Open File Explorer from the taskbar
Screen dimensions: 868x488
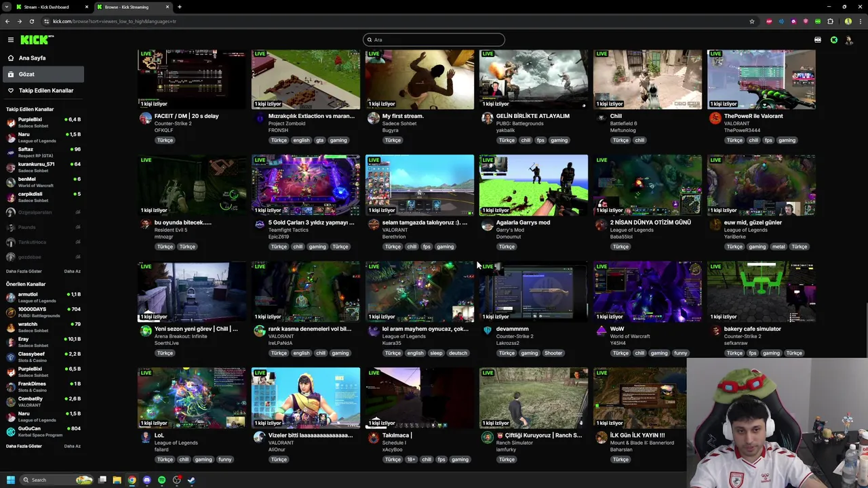(117, 480)
